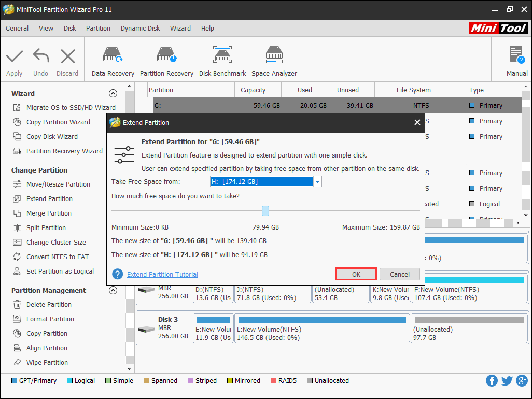Select the 53.4 GB unallocated block
Viewport: 532px width, 399px height.
(341, 294)
